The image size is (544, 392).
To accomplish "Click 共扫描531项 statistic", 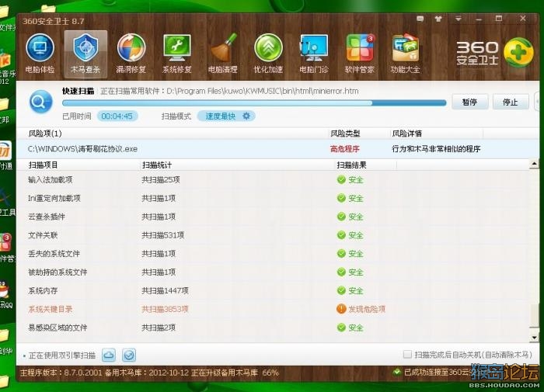I will coord(162,235).
